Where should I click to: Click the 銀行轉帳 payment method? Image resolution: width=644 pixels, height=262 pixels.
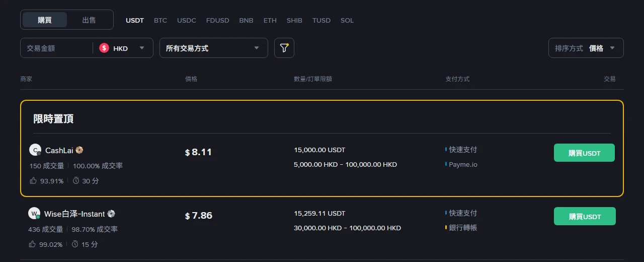pyautogui.click(x=463, y=228)
